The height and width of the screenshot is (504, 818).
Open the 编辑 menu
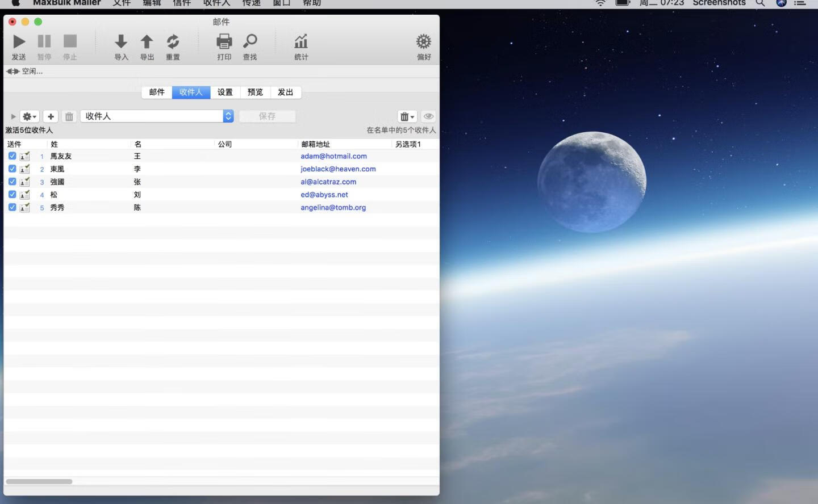point(152,3)
